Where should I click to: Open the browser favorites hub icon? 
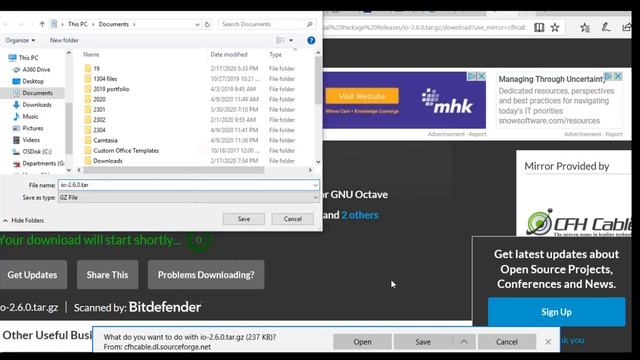pos(585,27)
